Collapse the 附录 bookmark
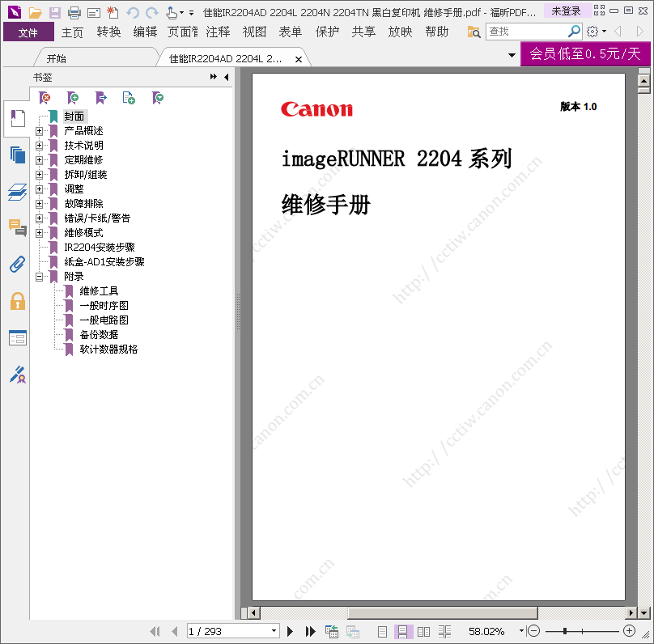The image size is (654, 644). coord(39,277)
